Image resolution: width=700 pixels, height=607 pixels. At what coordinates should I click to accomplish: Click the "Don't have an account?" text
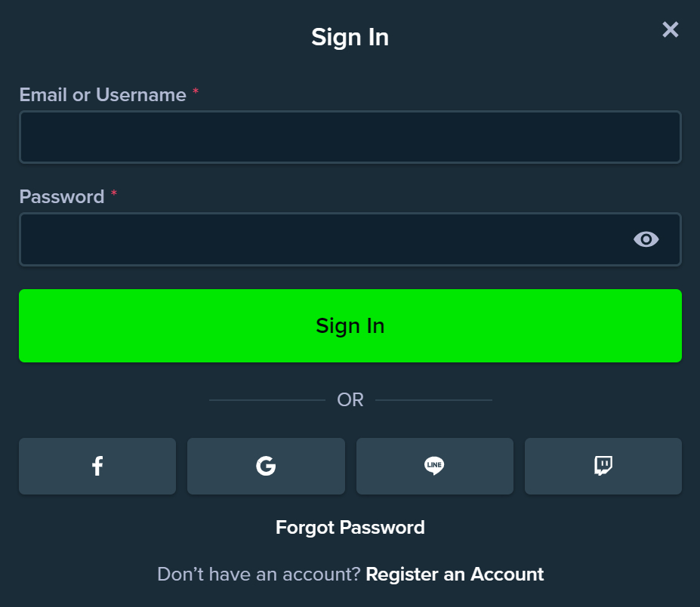(x=258, y=575)
